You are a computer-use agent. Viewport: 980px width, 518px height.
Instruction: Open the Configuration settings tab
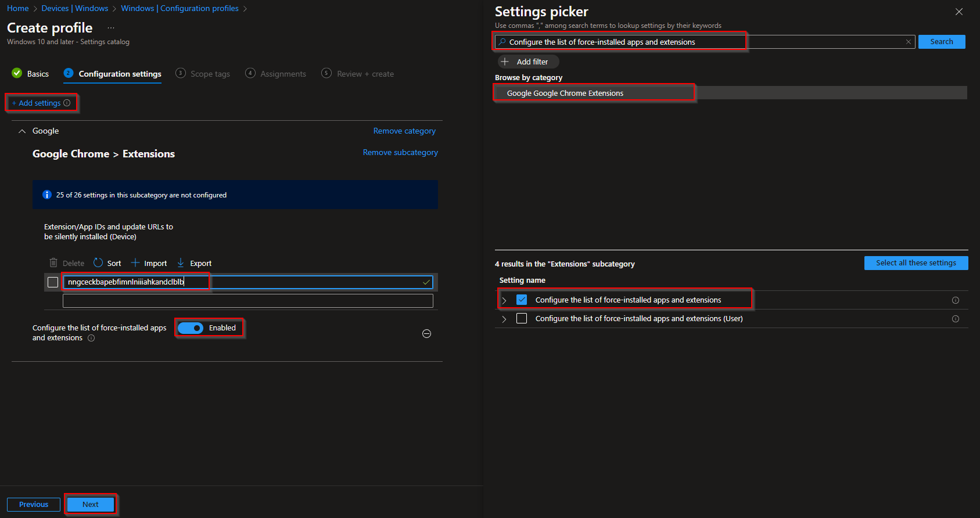(x=113, y=74)
